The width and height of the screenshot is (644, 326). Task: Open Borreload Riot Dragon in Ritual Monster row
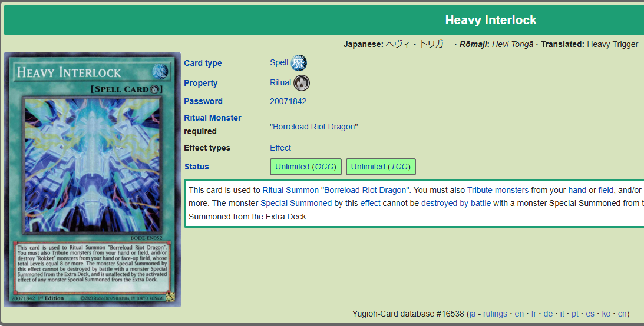(314, 127)
